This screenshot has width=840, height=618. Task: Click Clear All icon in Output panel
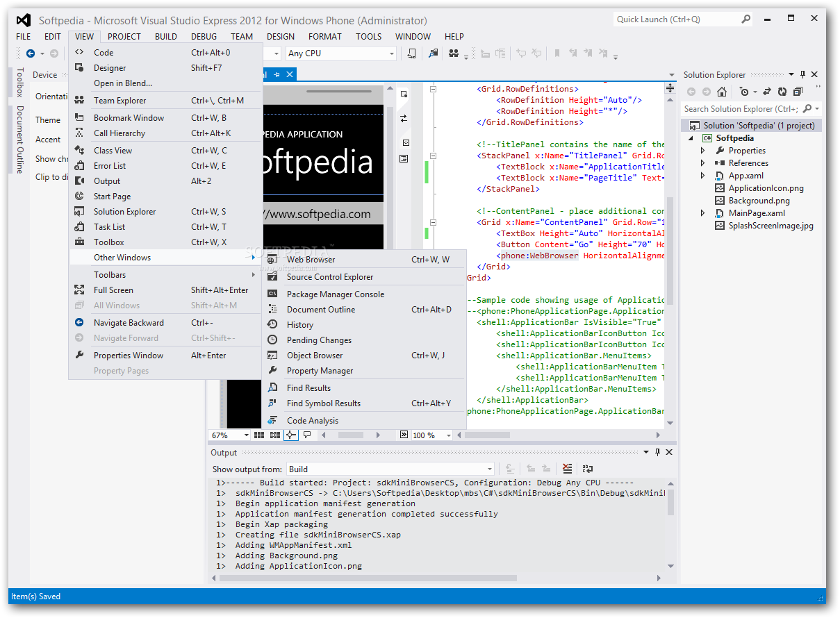[568, 469]
